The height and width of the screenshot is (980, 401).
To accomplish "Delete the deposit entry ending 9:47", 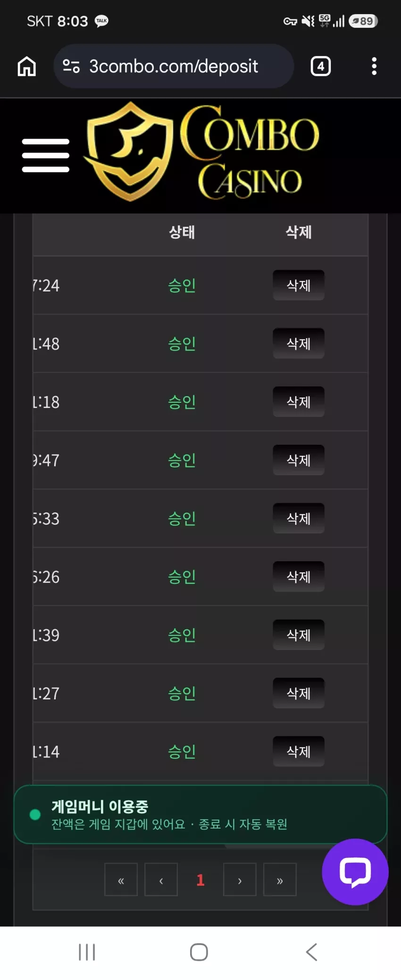I will 299,460.
